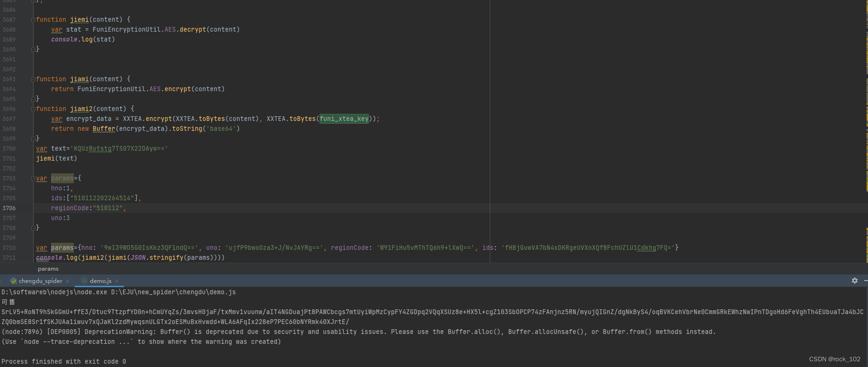Click jiemi(text) call on line 3701
The image size is (868, 367).
point(56,159)
